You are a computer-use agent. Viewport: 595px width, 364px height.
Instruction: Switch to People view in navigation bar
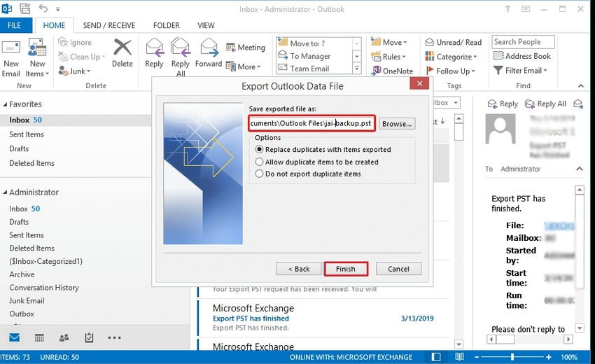tap(64, 337)
